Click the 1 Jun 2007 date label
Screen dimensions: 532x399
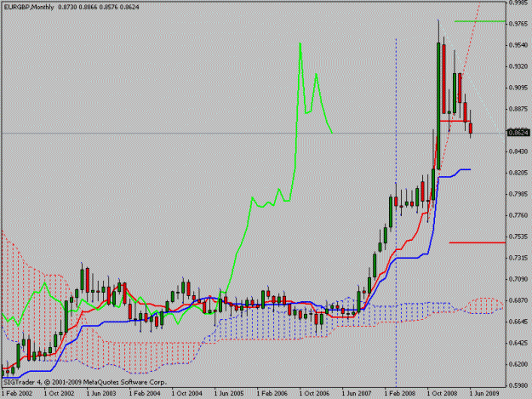(357, 393)
